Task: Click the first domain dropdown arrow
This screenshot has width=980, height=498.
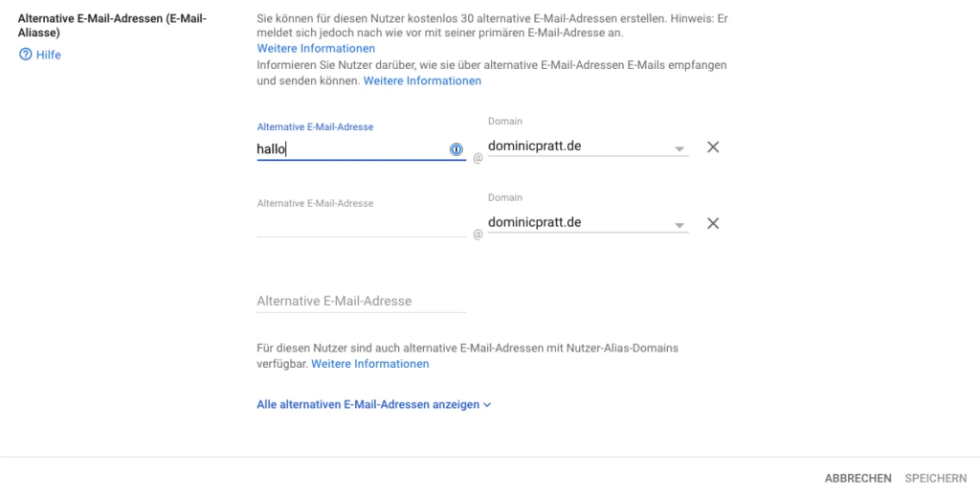Action: (679, 149)
